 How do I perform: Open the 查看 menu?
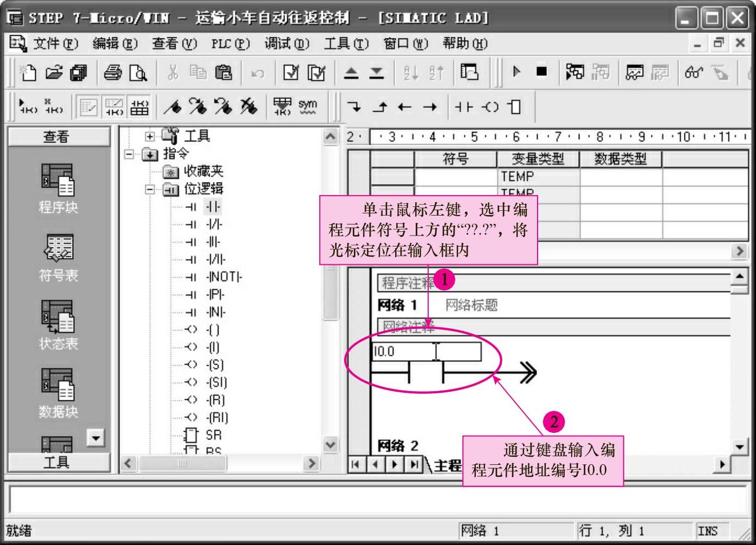[174, 43]
